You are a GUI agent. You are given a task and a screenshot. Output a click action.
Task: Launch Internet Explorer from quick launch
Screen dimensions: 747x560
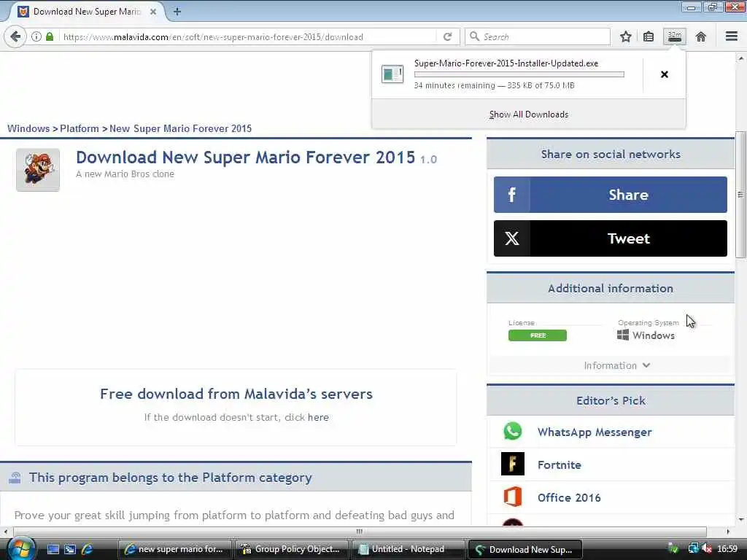click(88, 549)
